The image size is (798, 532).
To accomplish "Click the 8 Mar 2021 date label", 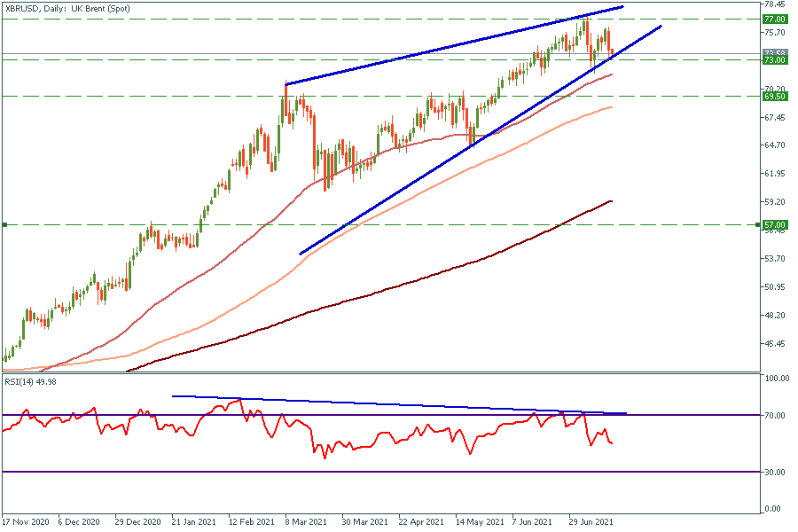I will coord(304,521).
